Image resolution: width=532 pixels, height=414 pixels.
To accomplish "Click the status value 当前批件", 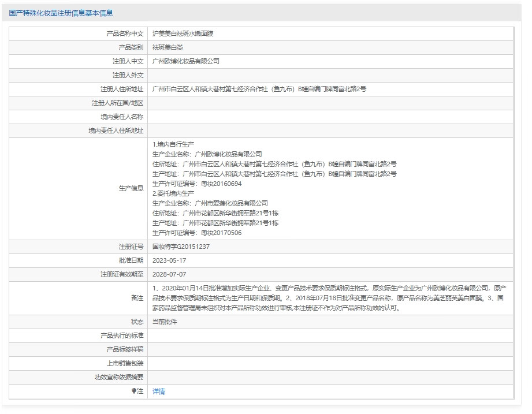I will point(165,322).
